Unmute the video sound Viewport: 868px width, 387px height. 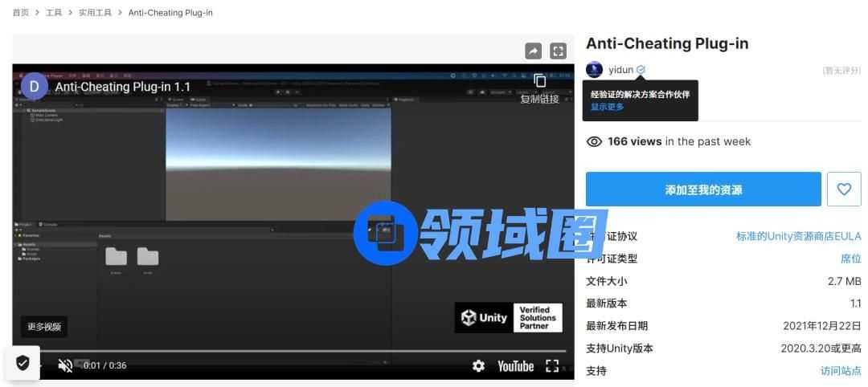pos(65,366)
